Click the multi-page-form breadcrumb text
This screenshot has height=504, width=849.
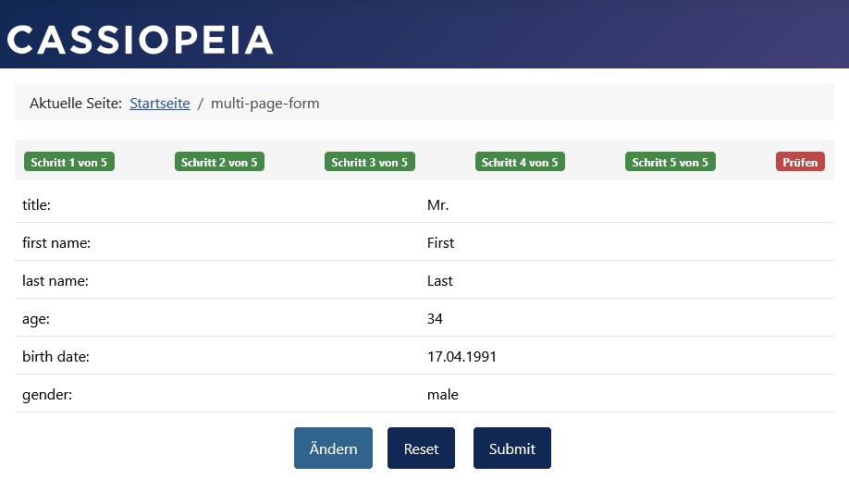click(265, 104)
